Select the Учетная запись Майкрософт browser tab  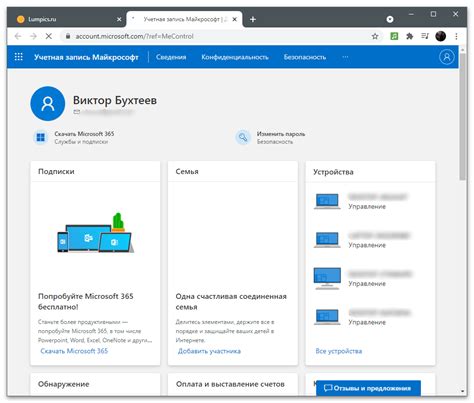[184, 19]
